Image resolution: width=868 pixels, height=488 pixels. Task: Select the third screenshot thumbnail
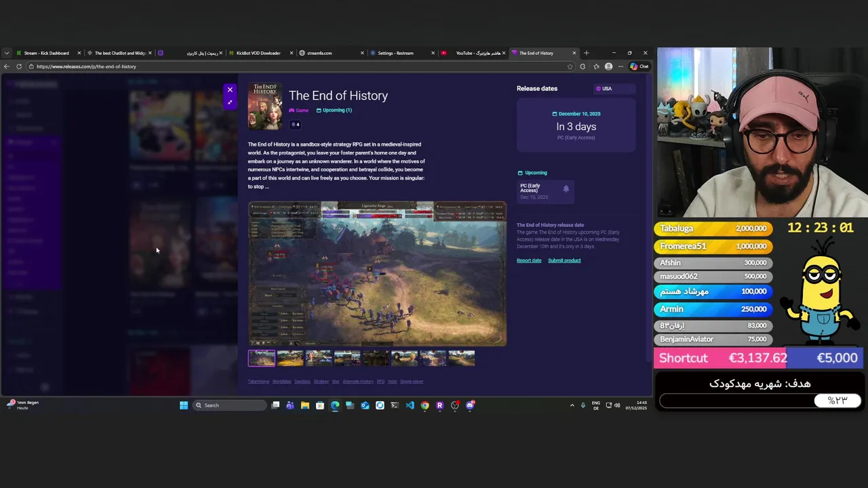click(319, 358)
